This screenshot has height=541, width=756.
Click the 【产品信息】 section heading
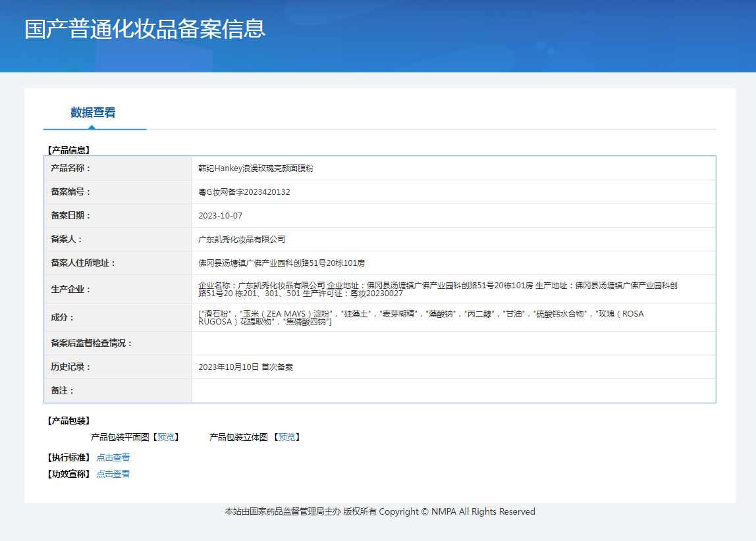point(68,150)
